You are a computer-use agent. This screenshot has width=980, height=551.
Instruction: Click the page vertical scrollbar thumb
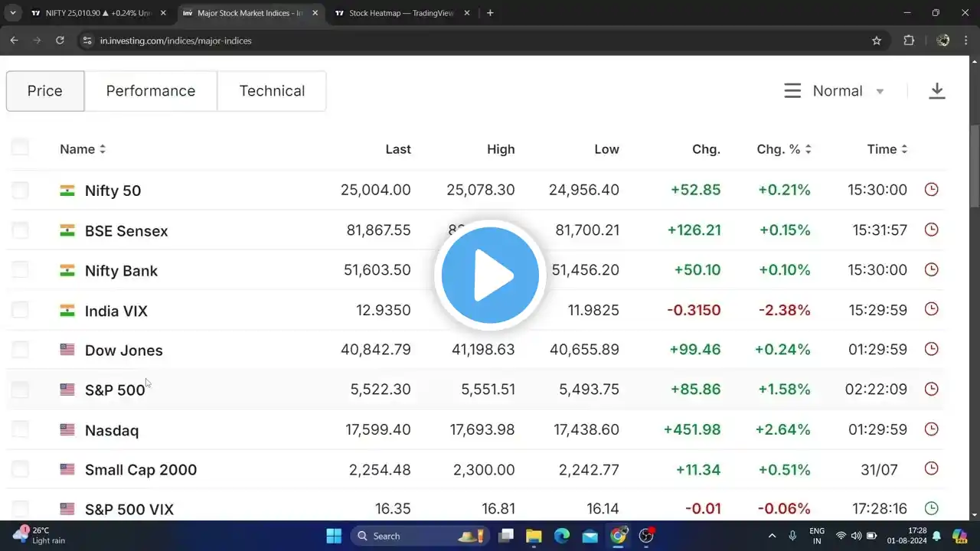[974, 165]
